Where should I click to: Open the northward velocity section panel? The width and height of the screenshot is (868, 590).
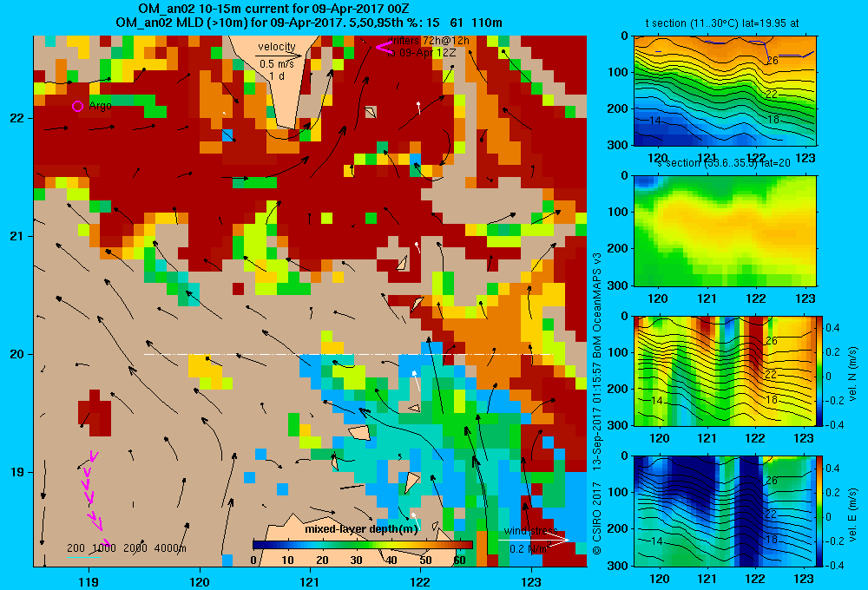(x=725, y=370)
